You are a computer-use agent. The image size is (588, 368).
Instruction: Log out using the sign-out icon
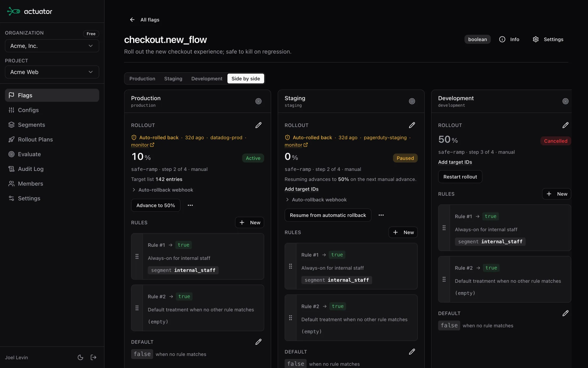[93, 357]
